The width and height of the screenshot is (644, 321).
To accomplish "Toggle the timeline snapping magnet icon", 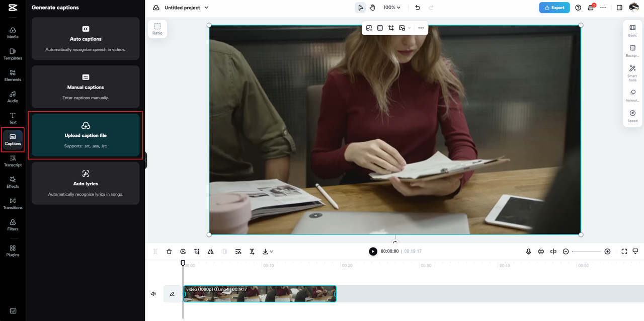I will click(x=541, y=251).
